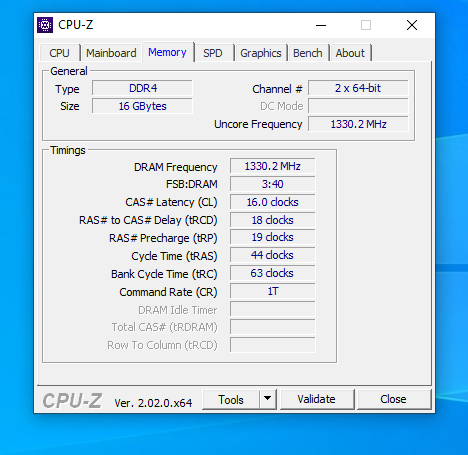Screen dimensions: 468x455
Task: Click the tRCD value 18 clocks
Action: click(x=273, y=220)
